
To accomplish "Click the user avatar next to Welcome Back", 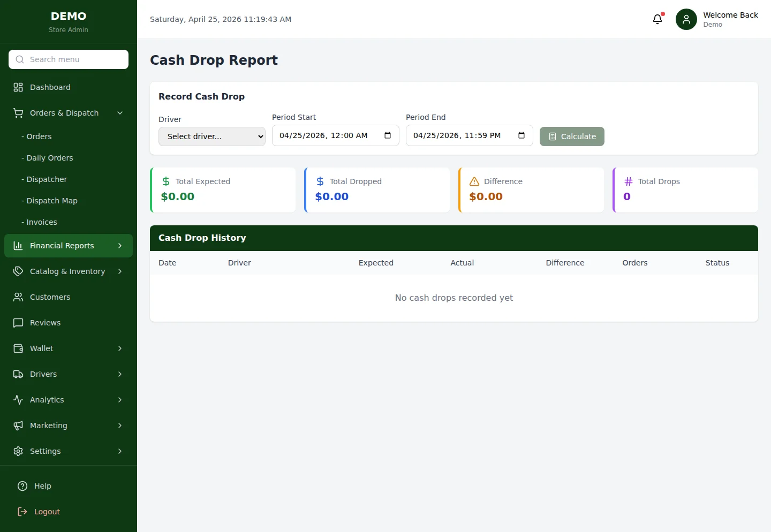I will 686,19.
